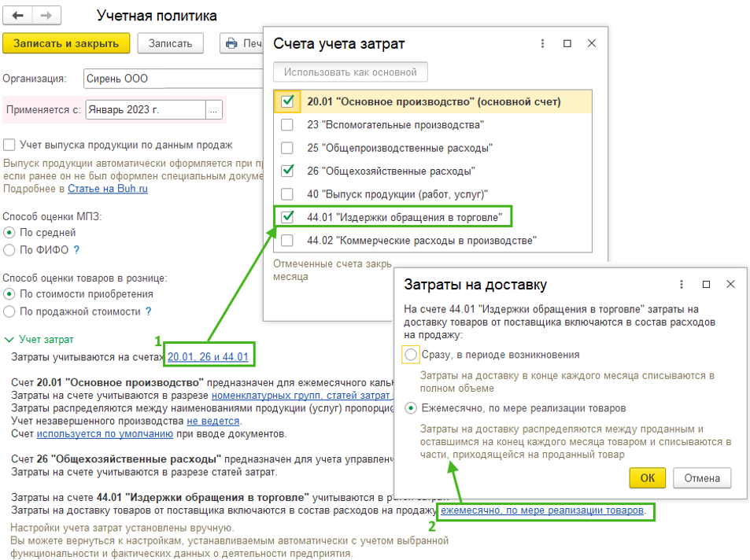Viewport: 750px width, 560px height.
Task: Choose По стоимости приобретения option
Action: tap(9, 294)
